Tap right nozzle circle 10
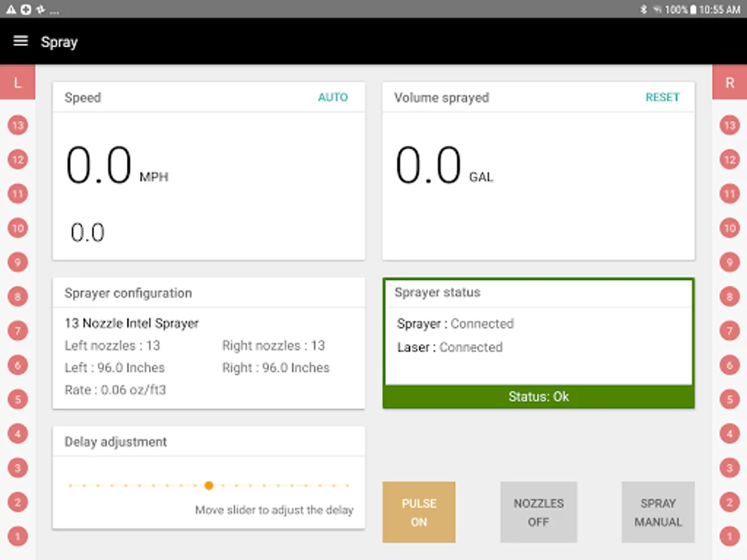 pyautogui.click(x=730, y=228)
